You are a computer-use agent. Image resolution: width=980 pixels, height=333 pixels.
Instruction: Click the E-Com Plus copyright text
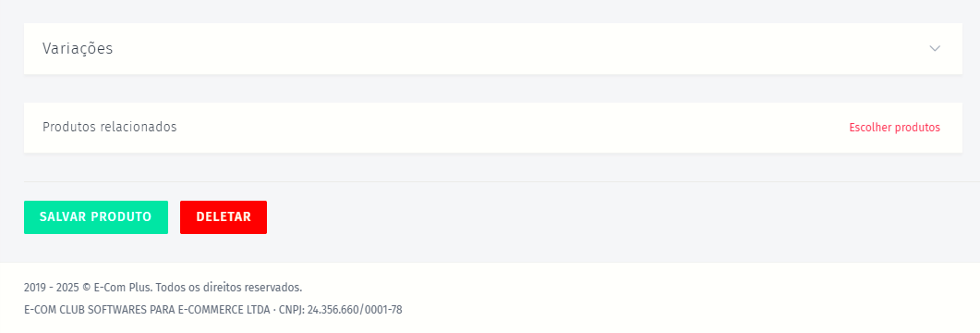click(163, 288)
